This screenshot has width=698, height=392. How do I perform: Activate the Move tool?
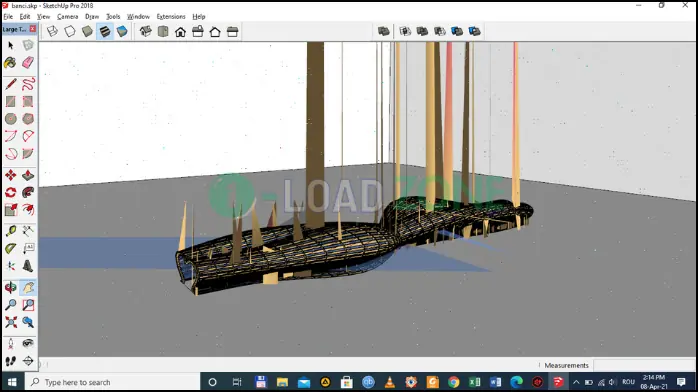click(11, 175)
